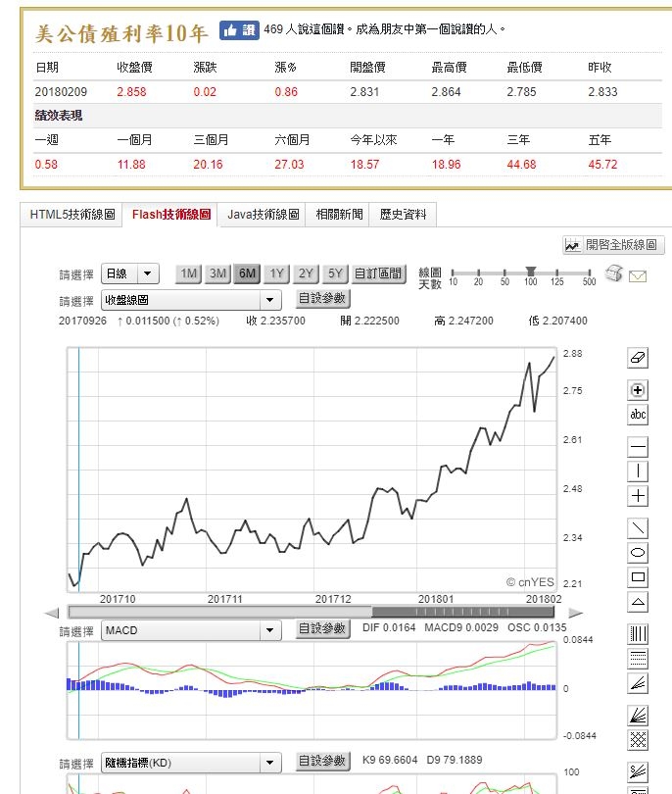
Task: Select the horizontal line drawing tool
Action: tap(638, 447)
